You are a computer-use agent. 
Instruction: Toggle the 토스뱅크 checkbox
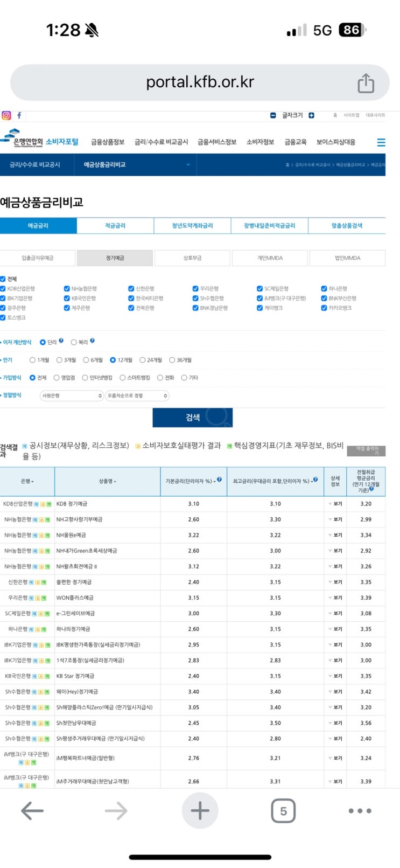click(x=3, y=318)
